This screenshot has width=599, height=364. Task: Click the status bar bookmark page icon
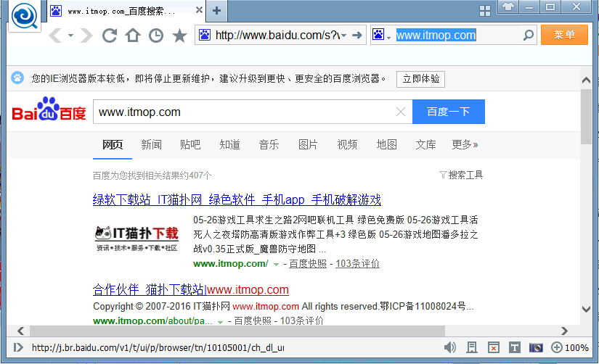point(472,347)
